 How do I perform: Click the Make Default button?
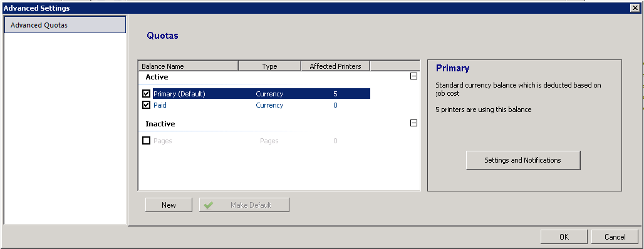click(x=244, y=205)
